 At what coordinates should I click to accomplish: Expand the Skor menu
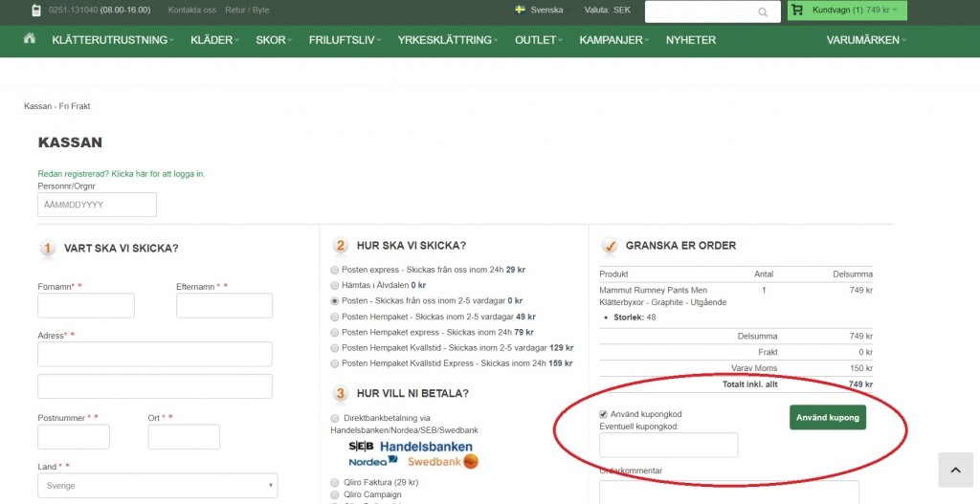point(274,40)
